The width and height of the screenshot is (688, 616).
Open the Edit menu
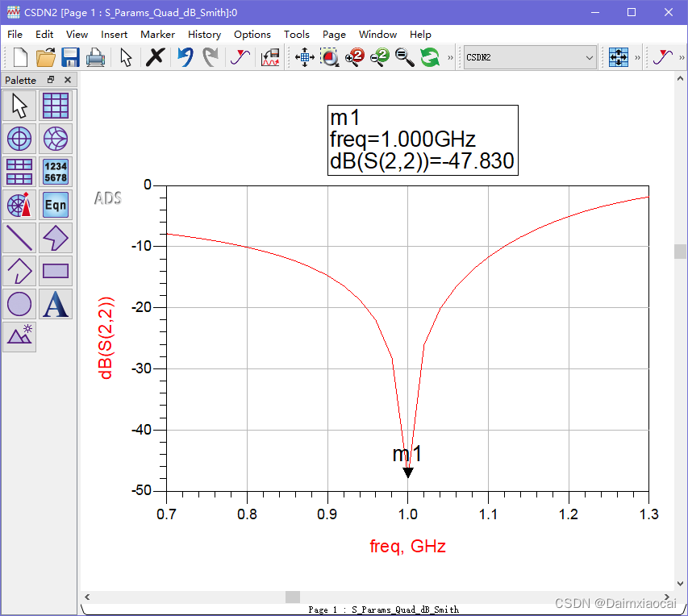pyautogui.click(x=44, y=34)
